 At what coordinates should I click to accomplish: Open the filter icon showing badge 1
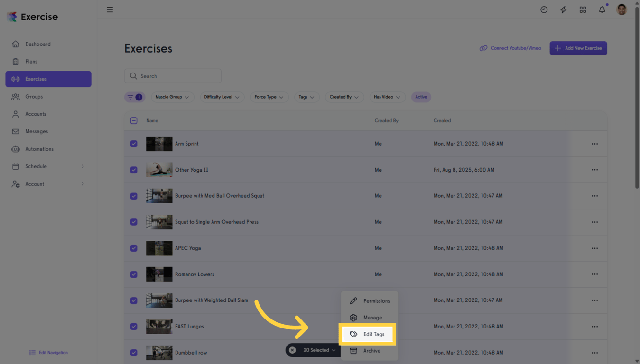click(135, 97)
